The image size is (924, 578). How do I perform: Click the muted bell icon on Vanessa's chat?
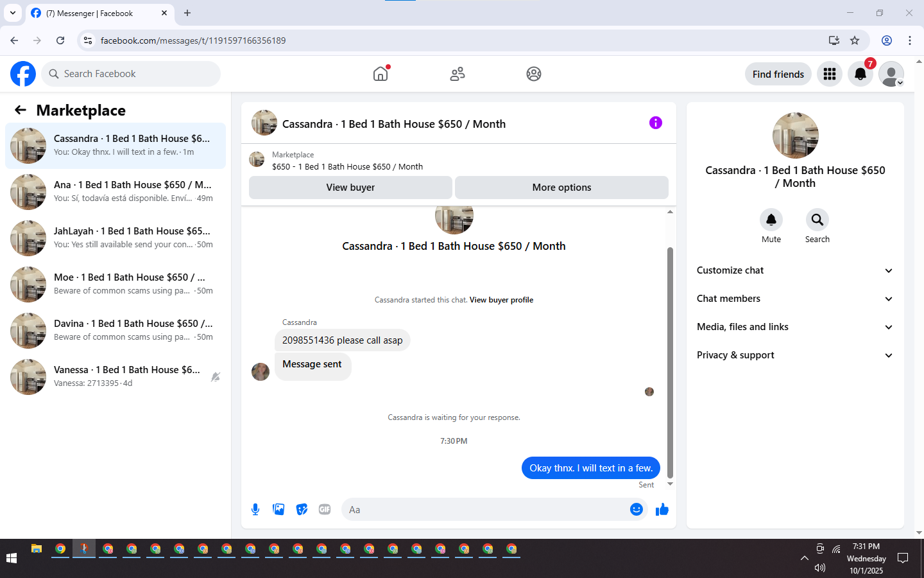point(216,377)
